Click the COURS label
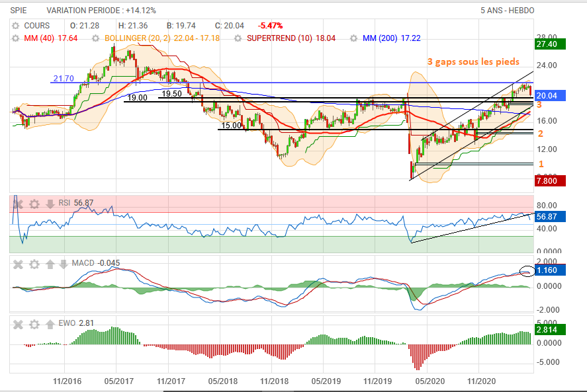Screen dimensions: 587x392 click(x=36, y=26)
